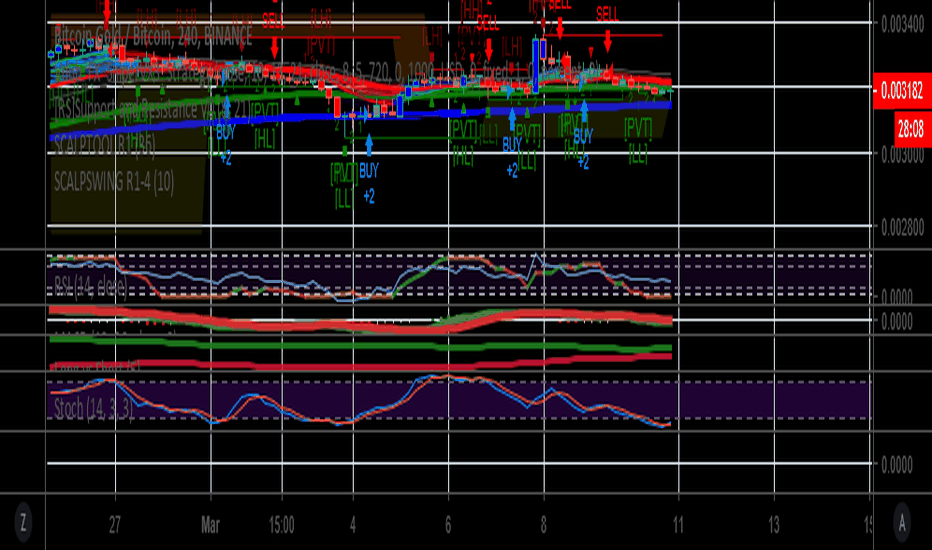Click the Mar date label on the time axis
932x550 pixels.
[x=210, y=525]
